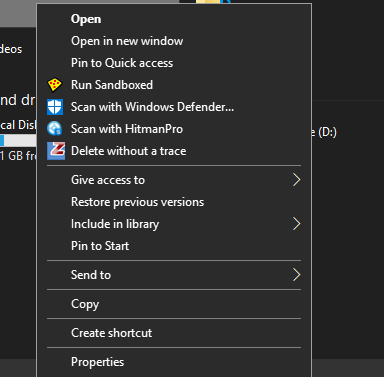Click the HitmanPro scan icon
The image size is (384, 377).
(55, 129)
